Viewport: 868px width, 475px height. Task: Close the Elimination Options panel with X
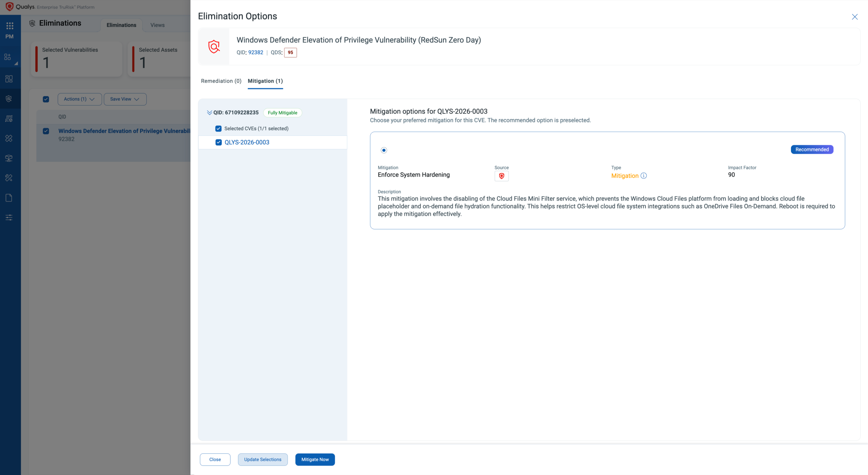pyautogui.click(x=855, y=17)
